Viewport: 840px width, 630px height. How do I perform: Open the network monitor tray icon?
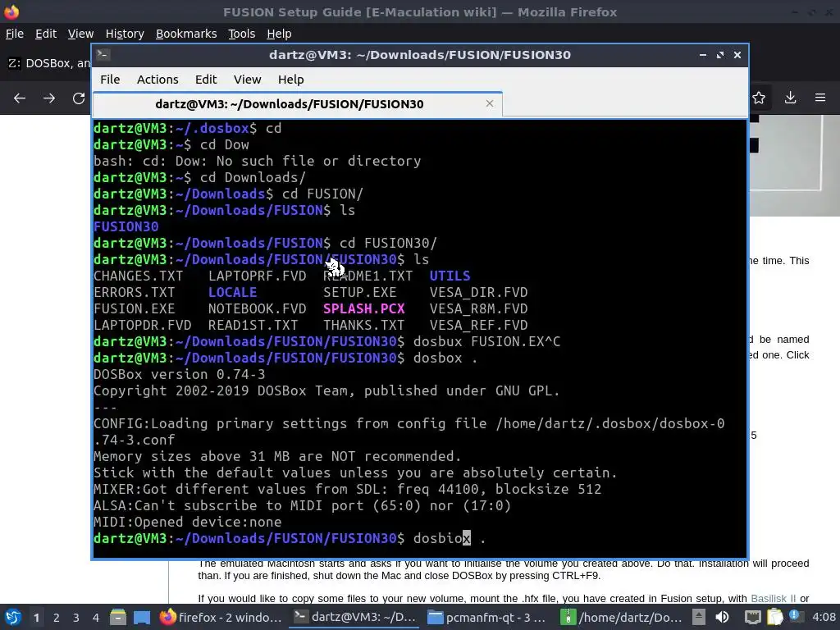753,618
